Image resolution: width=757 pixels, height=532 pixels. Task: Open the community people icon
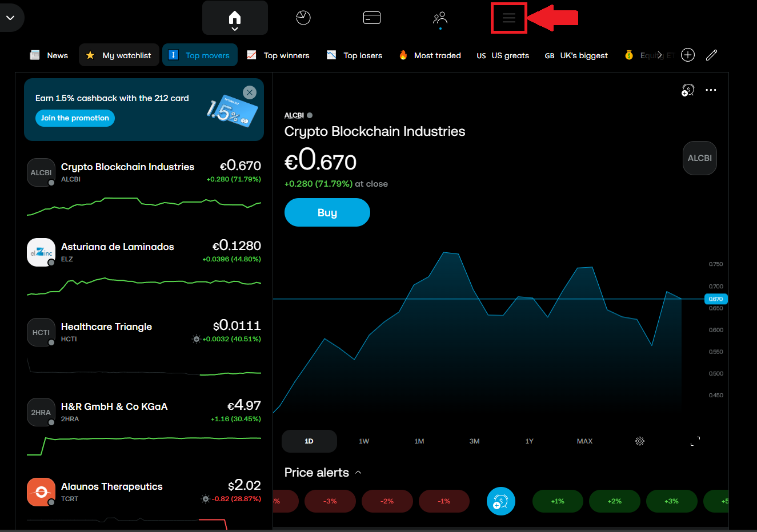click(x=440, y=18)
